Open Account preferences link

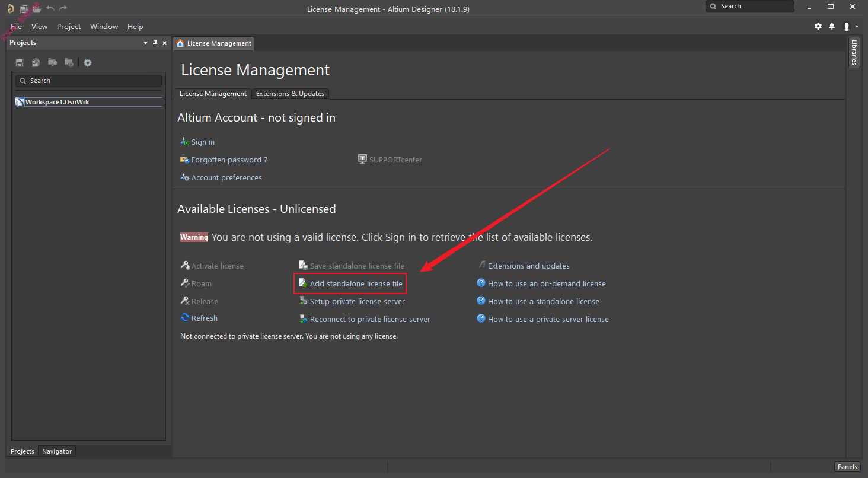pyautogui.click(x=226, y=177)
